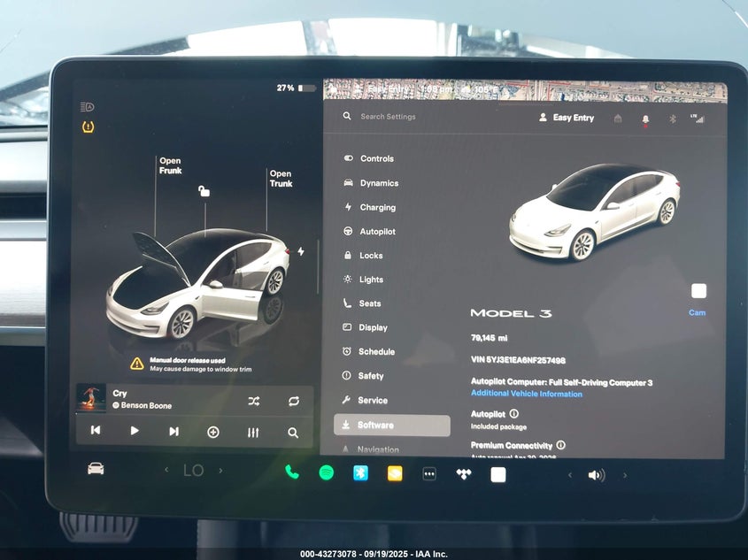
Task: Open Additional Vehicle Information link
Action: pyautogui.click(x=526, y=394)
